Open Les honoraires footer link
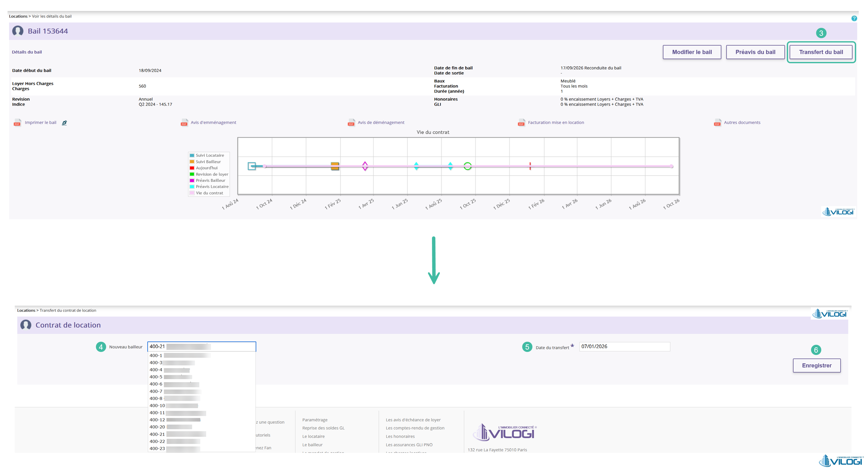Image resolution: width=868 pixels, height=471 pixels. coord(400,436)
